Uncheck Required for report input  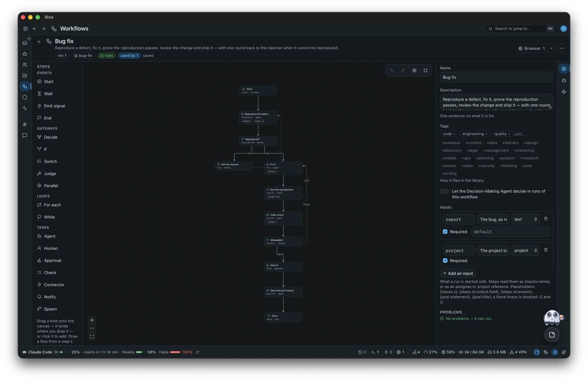pos(445,232)
